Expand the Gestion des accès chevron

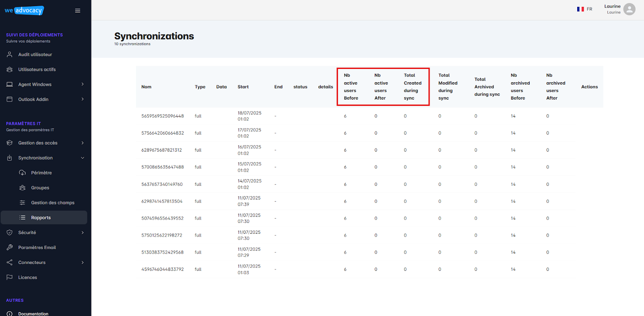point(83,143)
